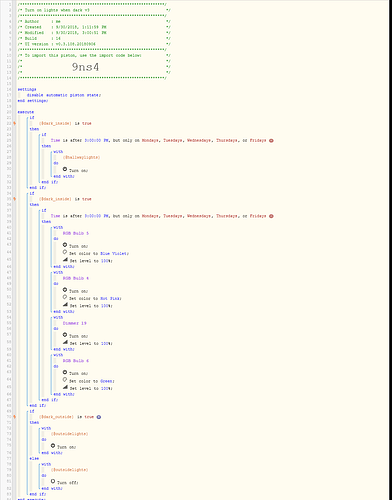Click the 9ns4 import code

click(85, 67)
